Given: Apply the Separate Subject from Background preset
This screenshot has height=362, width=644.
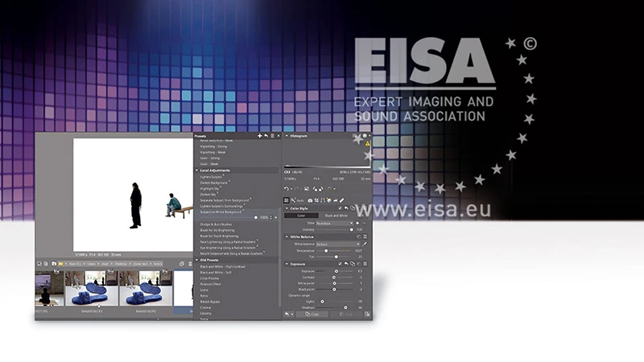Looking at the screenshot, I should click(x=225, y=200).
